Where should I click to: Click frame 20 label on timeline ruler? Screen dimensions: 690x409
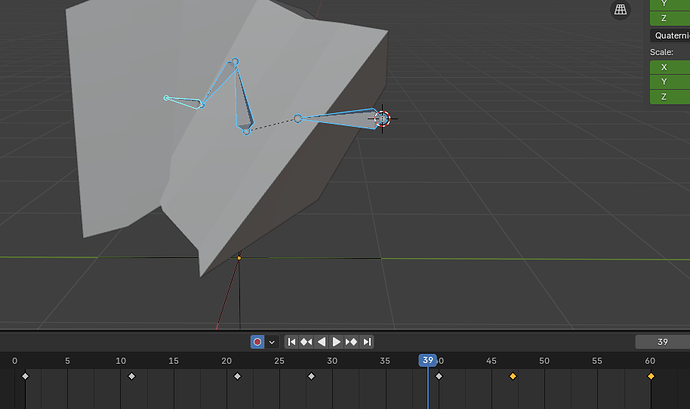click(226, 361)
